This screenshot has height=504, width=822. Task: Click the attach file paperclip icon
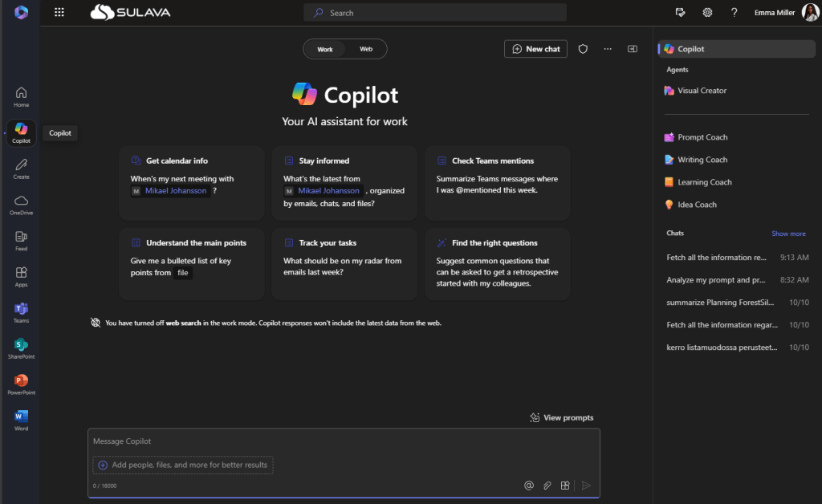(547, 485)
